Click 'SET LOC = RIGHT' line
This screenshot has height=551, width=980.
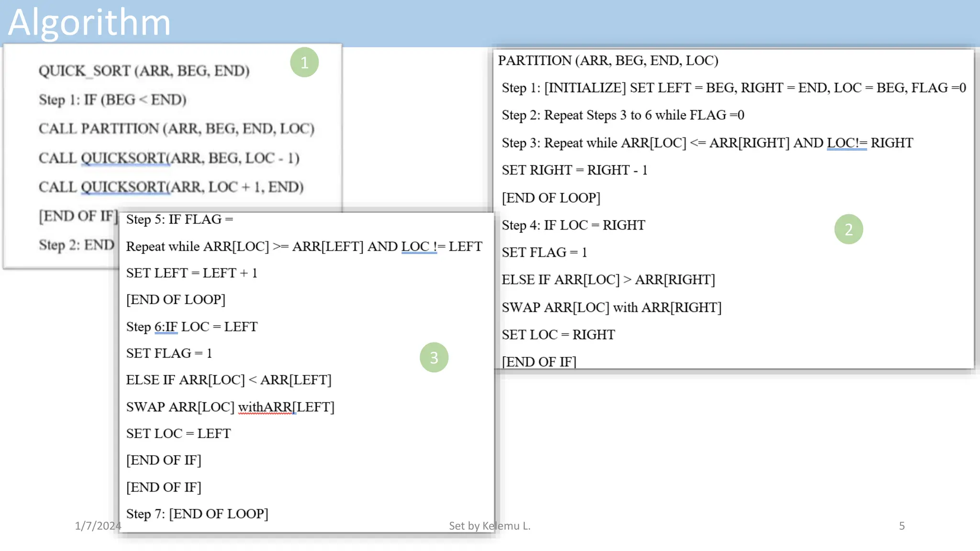[x=558, y=334]
